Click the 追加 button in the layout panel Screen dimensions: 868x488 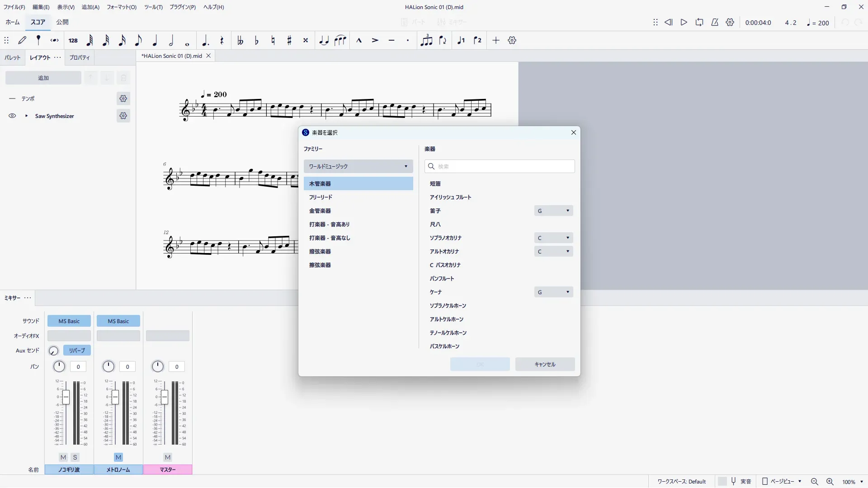click(x=43, y=78)
